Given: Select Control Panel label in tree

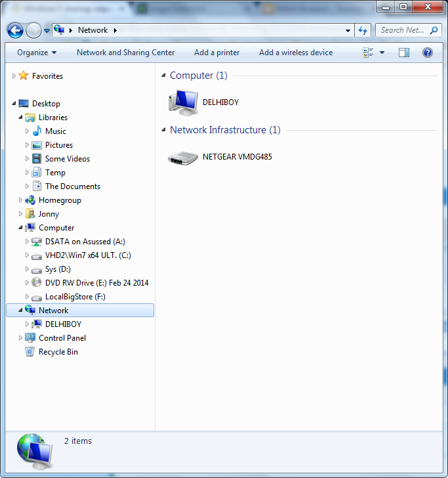Looking at the screenshot, I should click(x=62, y=337).
